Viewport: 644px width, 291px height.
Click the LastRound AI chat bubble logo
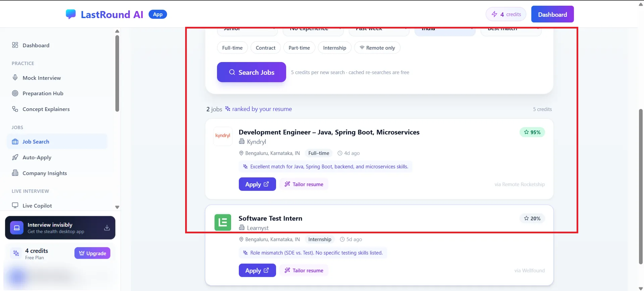pyautogui.click(x=71, y=14)
